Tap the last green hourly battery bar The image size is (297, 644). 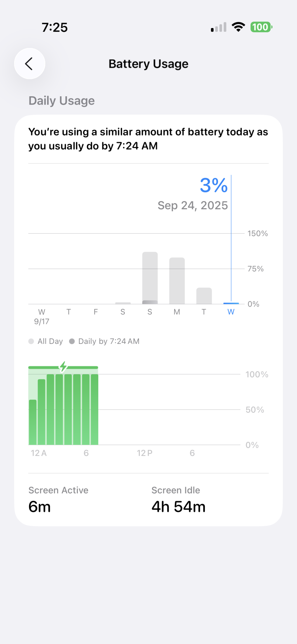[94, 409]
